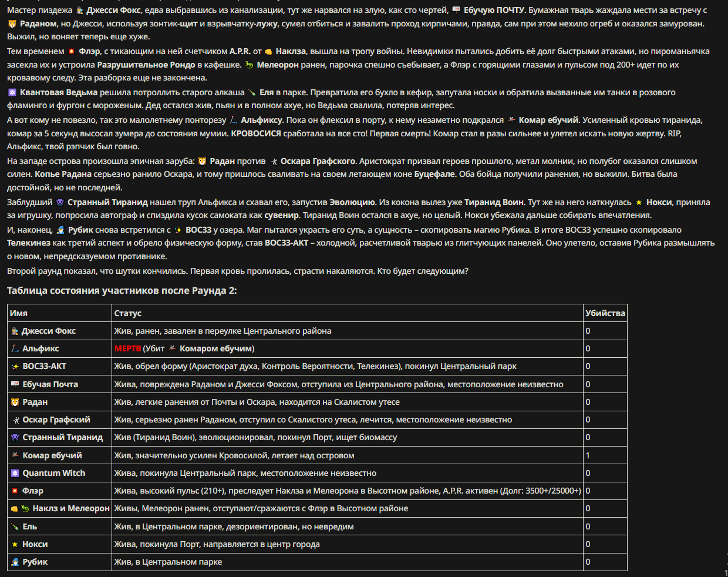The height and width of the screenshot is (577, 728).
Task: Click the mage emoji beside Рубик in table
Action: [15, 562]
